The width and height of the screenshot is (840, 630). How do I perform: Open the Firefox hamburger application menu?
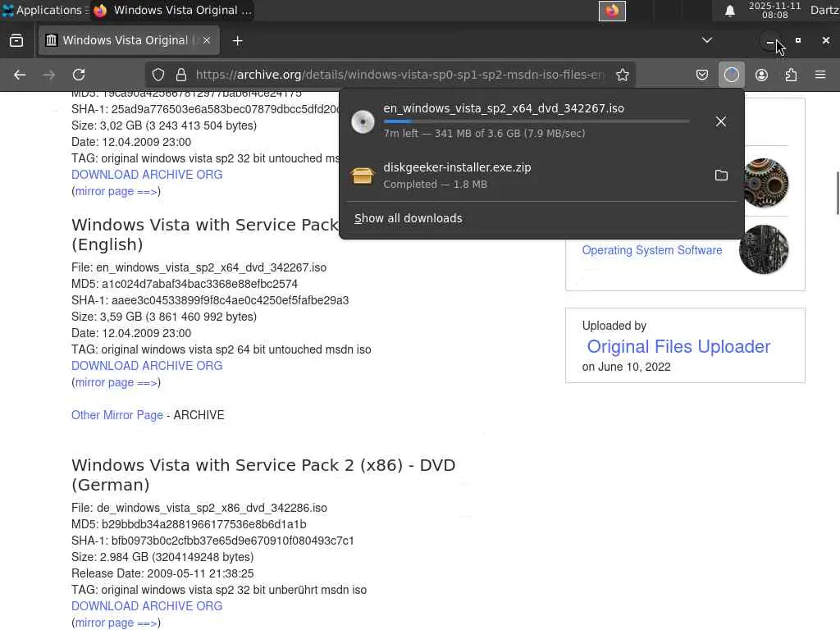(x=820, y=75)
